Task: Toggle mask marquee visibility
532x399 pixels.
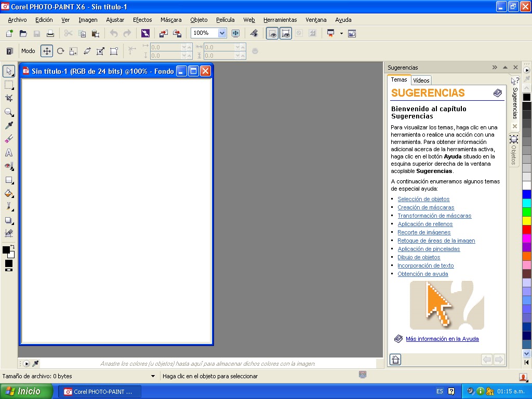Action: 272,33
